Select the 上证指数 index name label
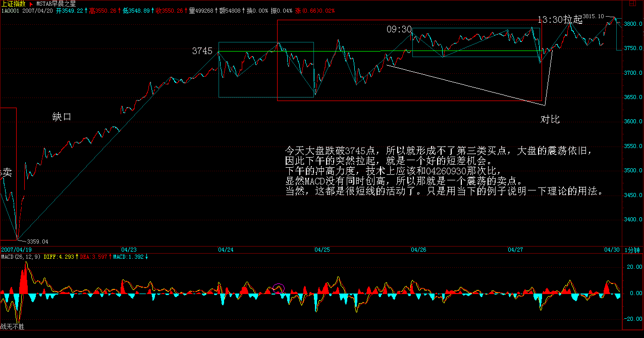This screenshot has width=644, height=338. click(x=13, y=4)
